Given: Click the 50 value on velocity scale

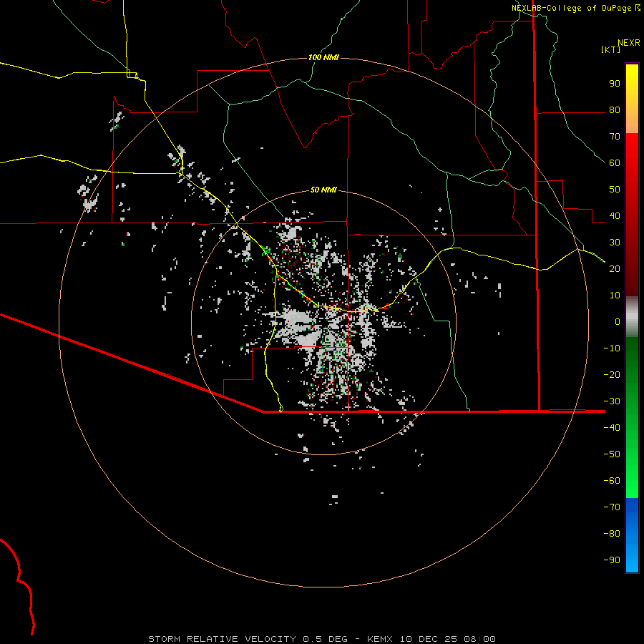Looking at the screenshot, I should pyautogui.click(x=615, y=190).
